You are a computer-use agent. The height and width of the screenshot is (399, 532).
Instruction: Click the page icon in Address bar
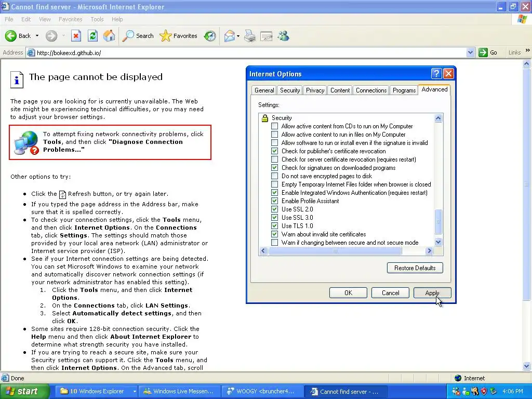coord(31,52)
